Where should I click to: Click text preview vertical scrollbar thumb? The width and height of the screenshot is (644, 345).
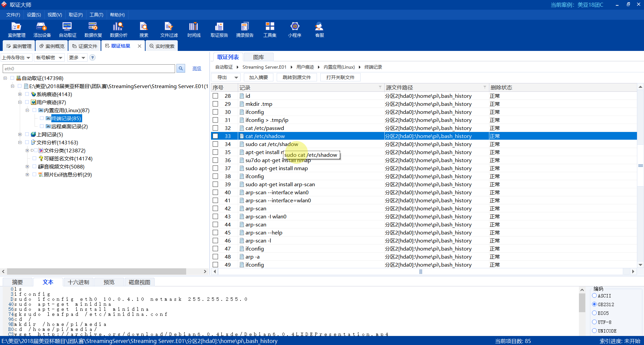582,303
